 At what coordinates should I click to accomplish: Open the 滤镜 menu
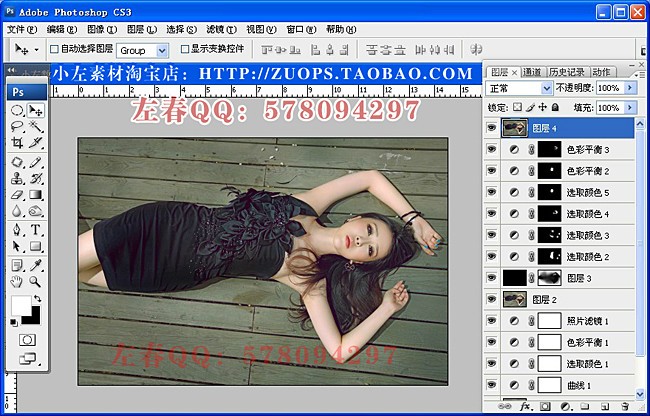[221, 29]
